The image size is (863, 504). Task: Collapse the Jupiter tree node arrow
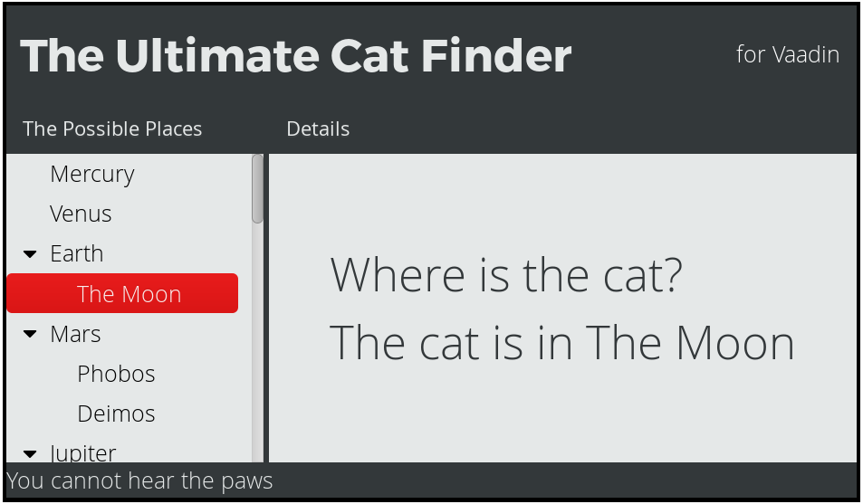[30, 454]
